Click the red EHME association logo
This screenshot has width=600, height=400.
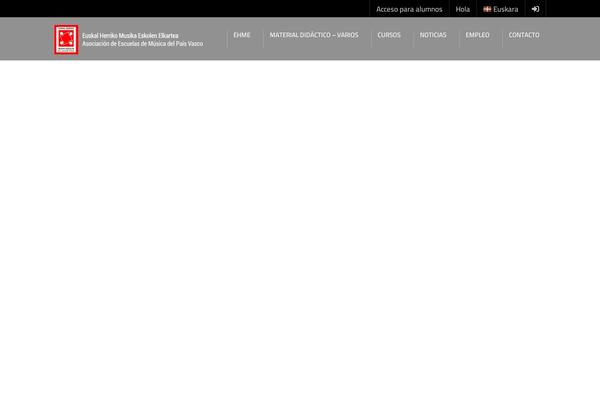pyautogui.click(x=66, y=39)
